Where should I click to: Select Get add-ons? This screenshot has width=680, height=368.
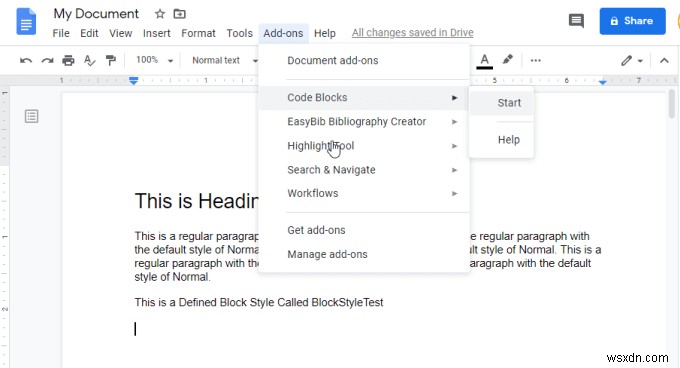coord(364,230)
